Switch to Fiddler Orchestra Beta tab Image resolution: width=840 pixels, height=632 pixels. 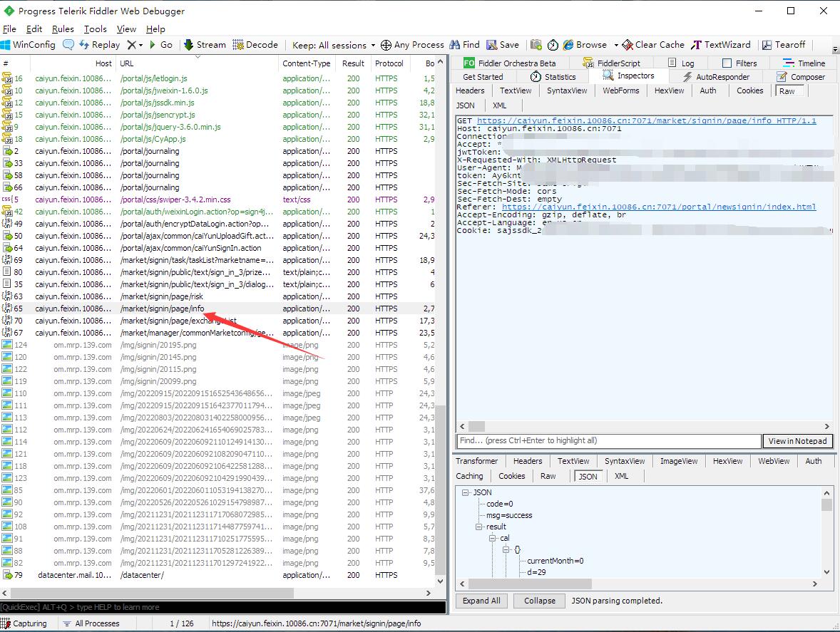(x=509, y=63)
